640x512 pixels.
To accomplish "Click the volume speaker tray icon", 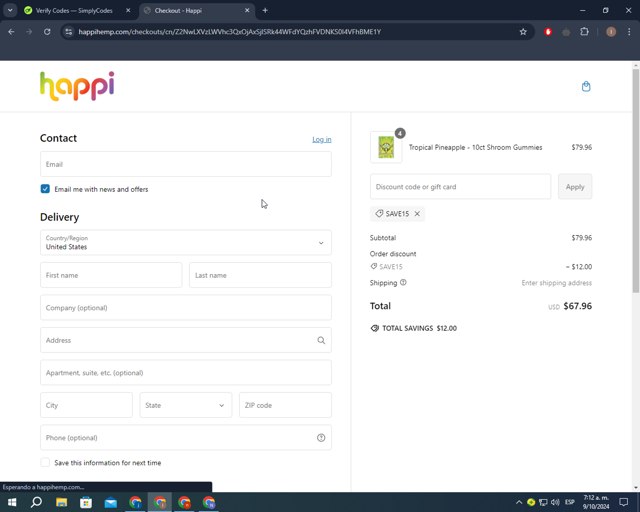I will click(x=555, y=502).
